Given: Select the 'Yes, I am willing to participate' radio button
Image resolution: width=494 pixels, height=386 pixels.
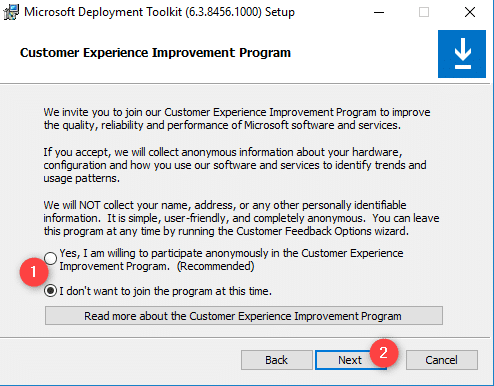Looking at the screenshot, I should (51, 258).
